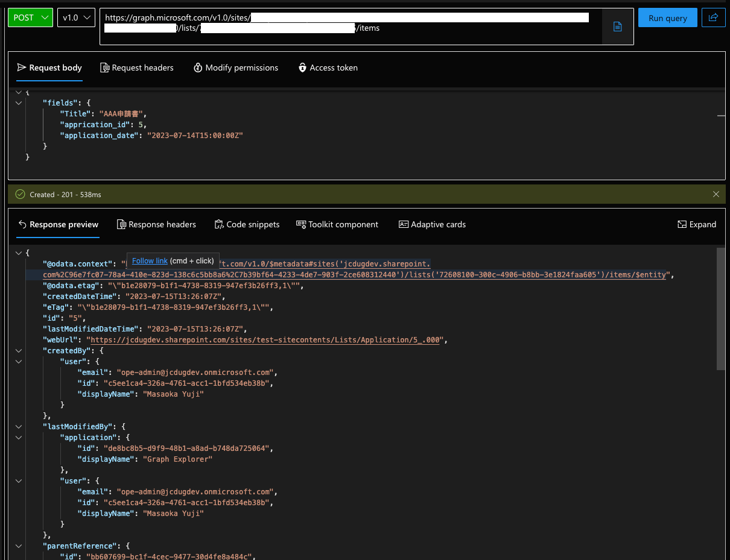The image size is (730, 560).
Task: Open the Modify permissions tab
Action: coord(236,68)
